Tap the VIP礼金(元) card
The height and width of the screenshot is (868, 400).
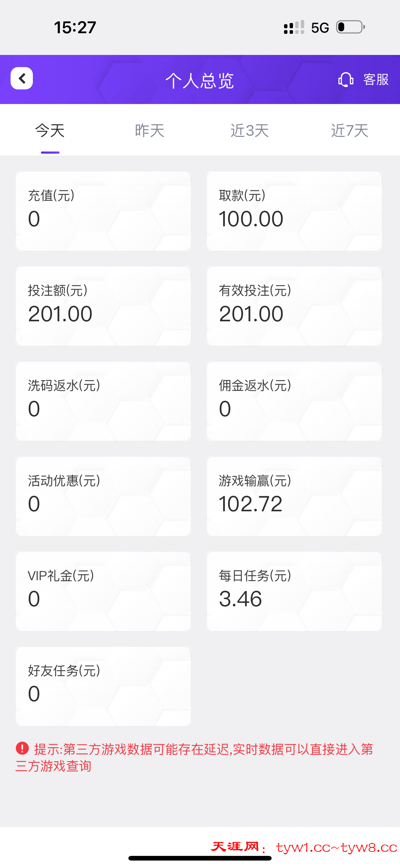103,591
